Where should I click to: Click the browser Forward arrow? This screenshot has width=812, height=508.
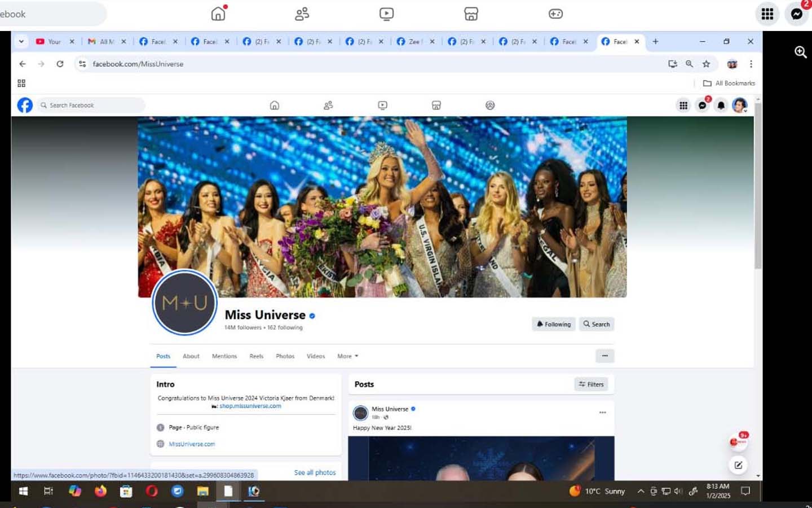(41, 64)
